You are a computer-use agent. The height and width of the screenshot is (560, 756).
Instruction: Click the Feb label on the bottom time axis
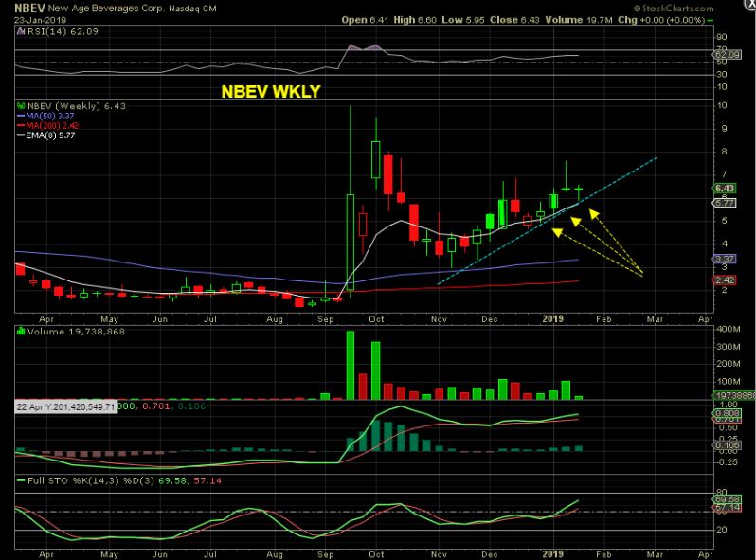pyautogui.click(x=603, y=554)
